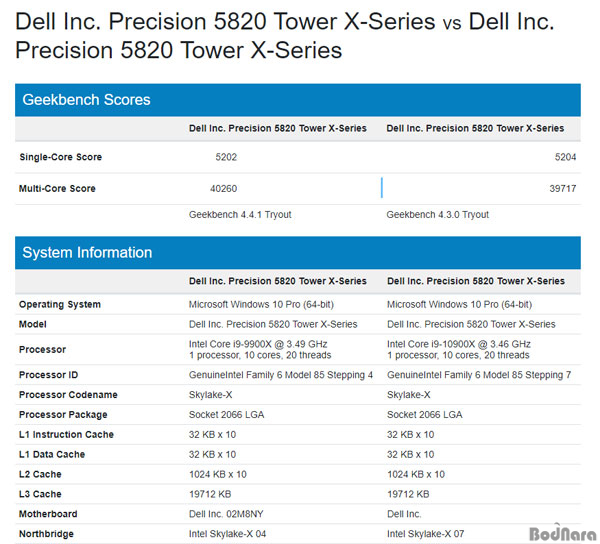Click the Multi-Core Score value 40260
This screenshot has width=600, height=544.
[223, 189]
